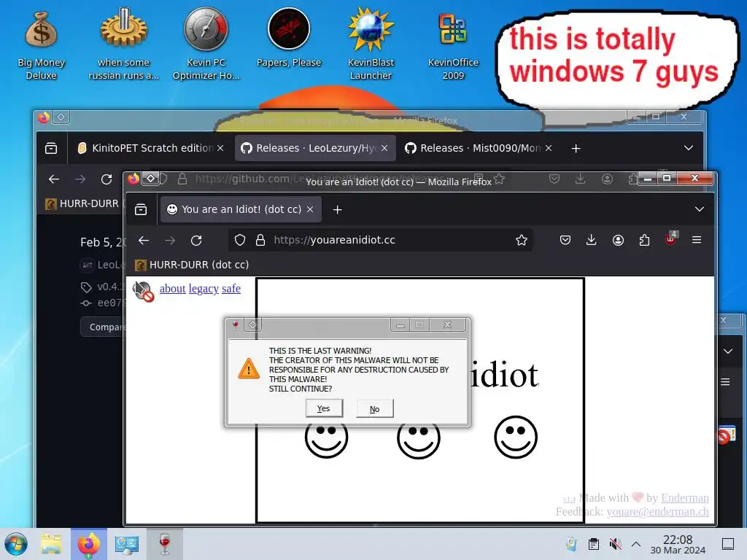Click the greyed forward arrow in the front Firefox window
This screenshot has height=560, width=747.
[x=169, y=241]
